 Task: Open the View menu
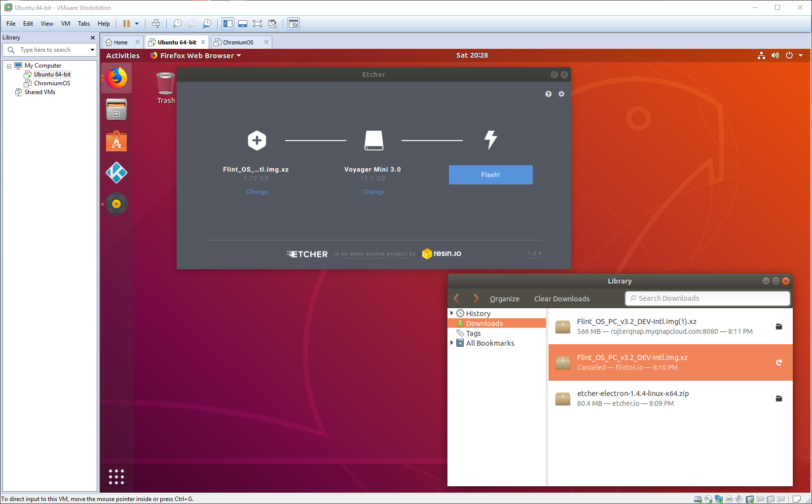47,24
